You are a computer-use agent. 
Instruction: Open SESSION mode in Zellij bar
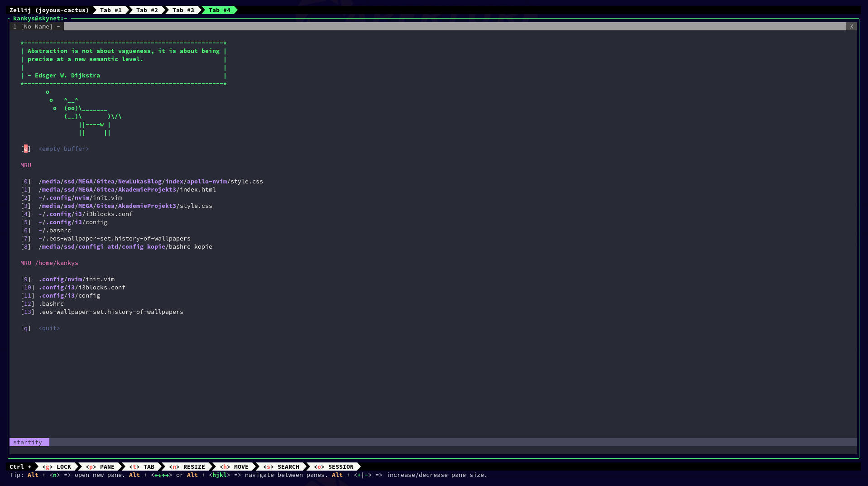(x=334, y=467)
